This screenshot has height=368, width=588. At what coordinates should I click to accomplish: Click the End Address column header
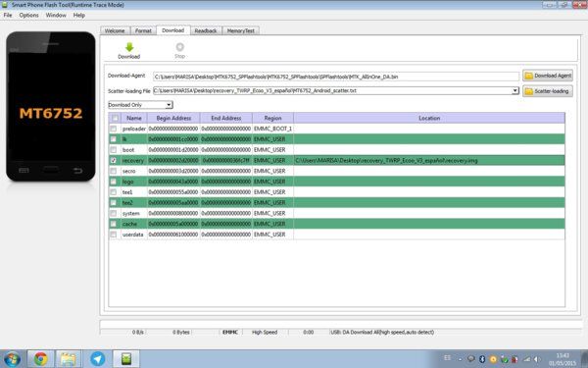tap(226, 118)
